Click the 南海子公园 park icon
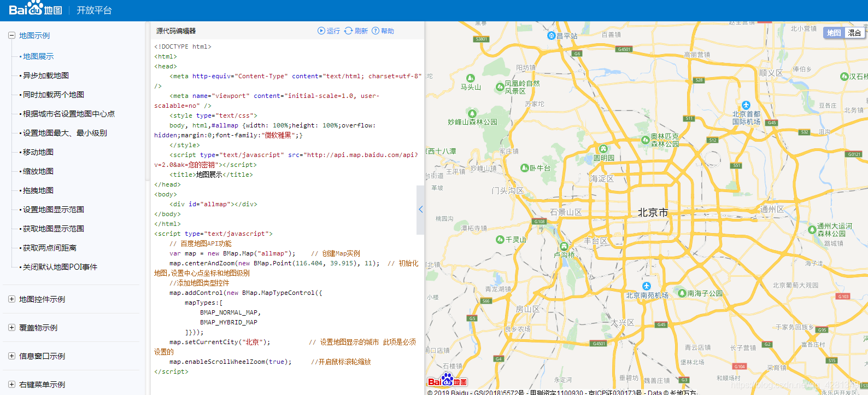This screenshot has height=395, width=868. click(x=682, y=293)
